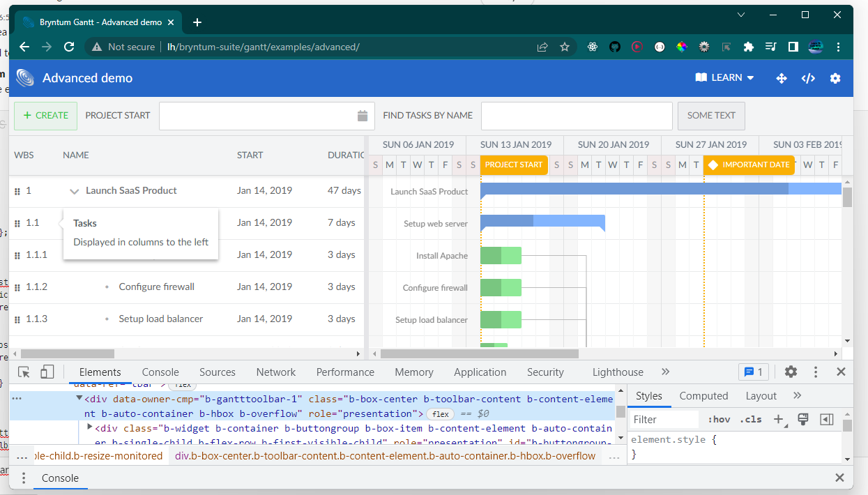Toggle the :hov pseudo-class panel
Screen dimensions: 868x495
point(718,419)
